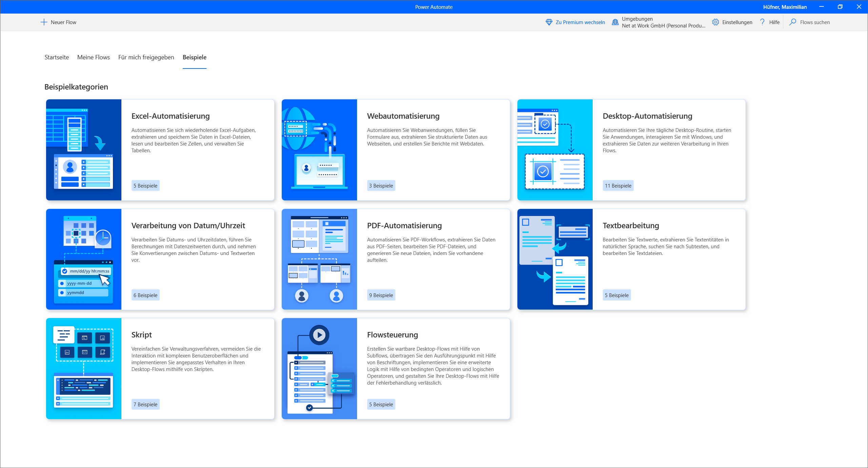This screenshot has width=868, height=468.
Task: Click the Textbearbeitung description text
Action: 666,247
